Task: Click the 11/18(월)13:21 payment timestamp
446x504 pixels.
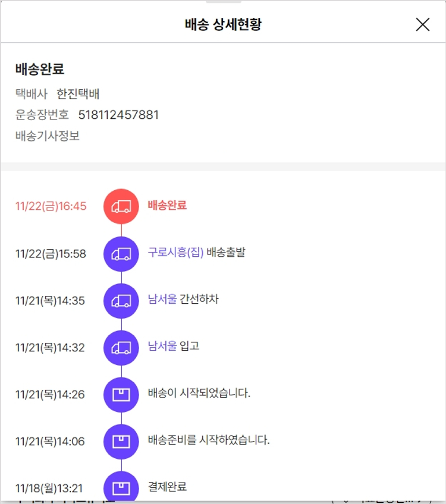Action: click(x=49, y=489)
